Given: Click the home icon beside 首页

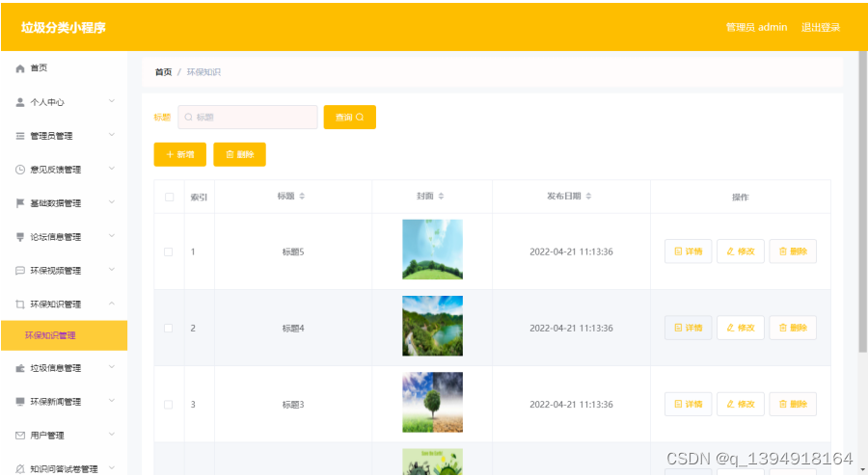Looking at the screenshot, I should (20, 68).
